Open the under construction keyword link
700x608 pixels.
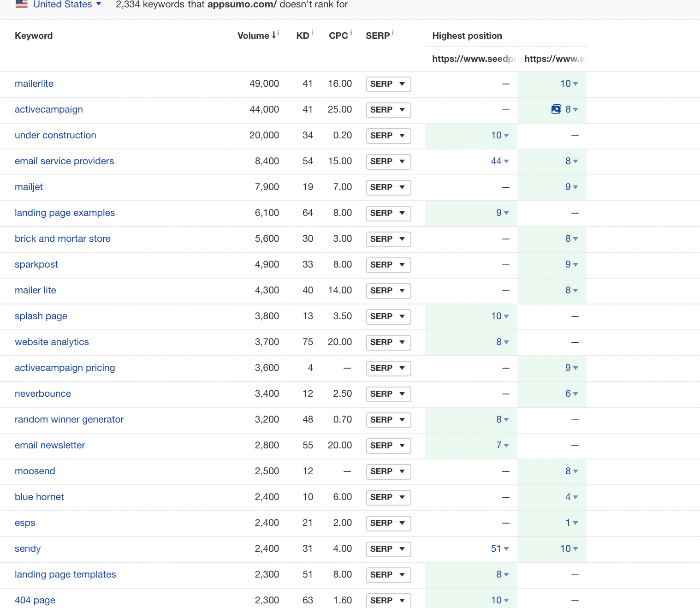[x=55, y=135]
